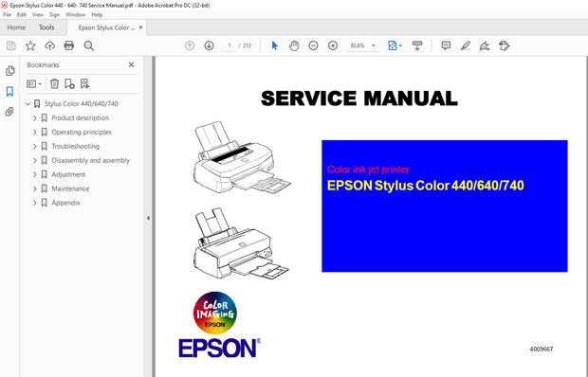This screenshot has width=588, height=377.
Task: Jump to the Adjustment bookmark
Action: pos(68,174)
